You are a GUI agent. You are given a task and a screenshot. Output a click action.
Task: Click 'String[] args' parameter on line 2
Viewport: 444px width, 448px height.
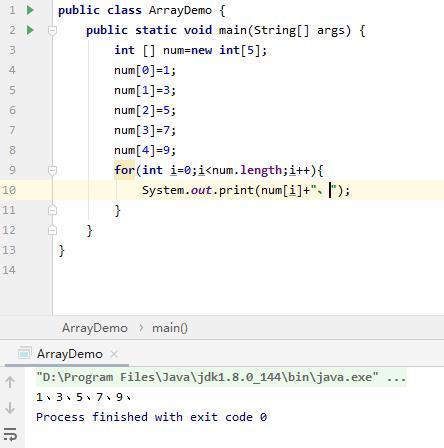click(x=299, y=30)
